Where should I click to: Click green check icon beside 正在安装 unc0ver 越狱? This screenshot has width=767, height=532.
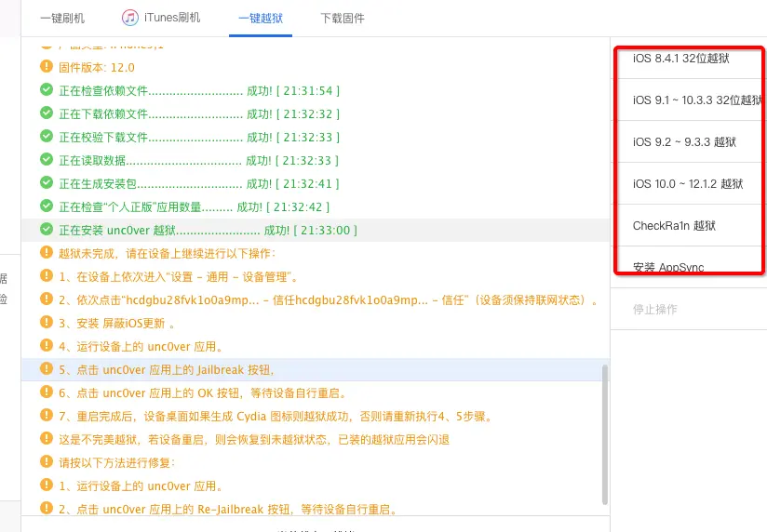point(47,229)
